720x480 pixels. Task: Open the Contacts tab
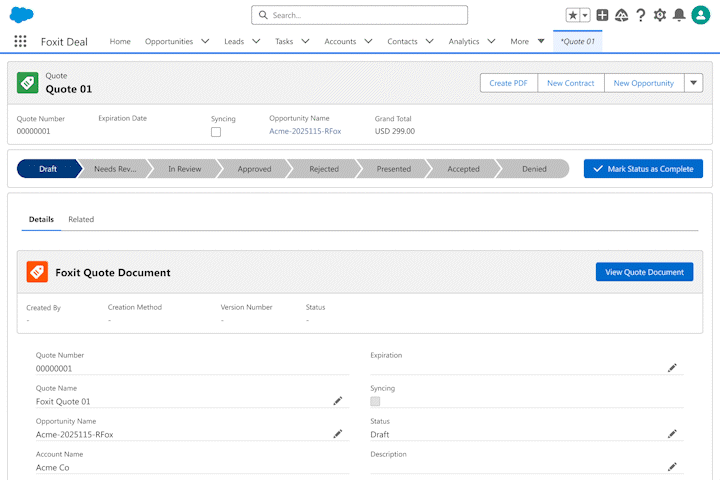(402, 41)
